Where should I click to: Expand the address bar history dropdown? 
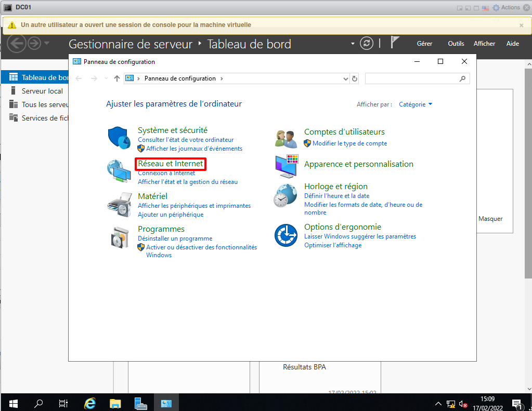tap(346, 78)
